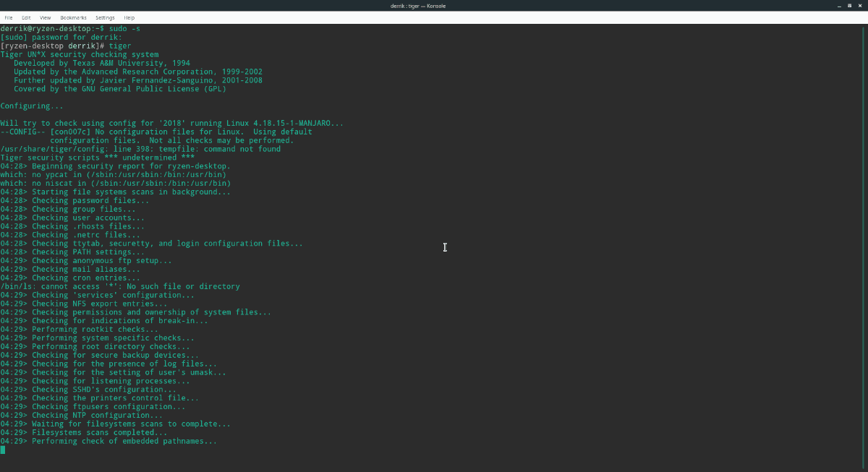Open the Bookmarks menu
Viewport: 868px width, 472px height.
click(x=73, y=17)
